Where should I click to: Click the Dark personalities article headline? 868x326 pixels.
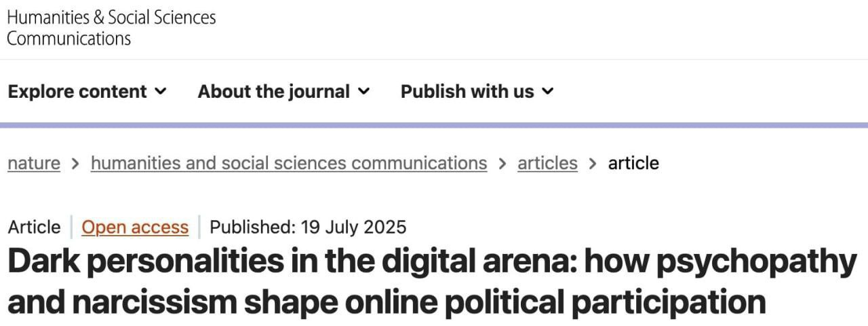431,281
